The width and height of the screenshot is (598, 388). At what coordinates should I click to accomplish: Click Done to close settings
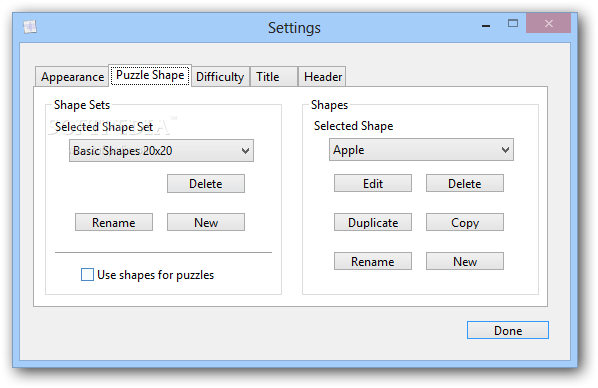[x=508, y=330]
